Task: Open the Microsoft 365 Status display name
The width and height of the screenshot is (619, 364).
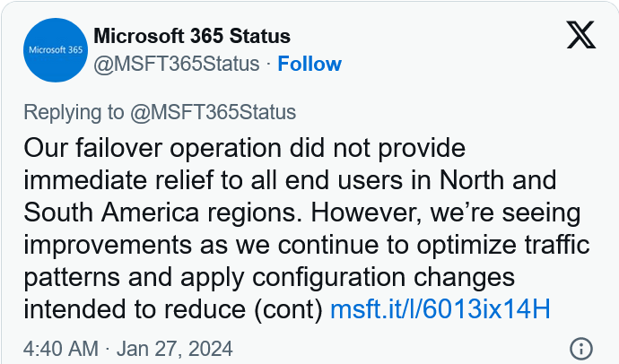Action: coord(192,36)
